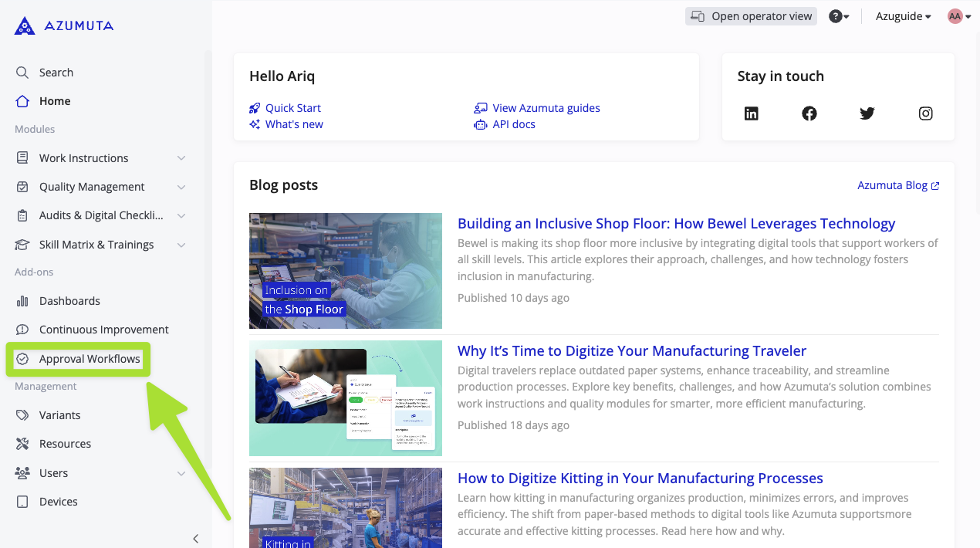Go to Continuous Improvement add-on
The height and width of the screenshot is (548, 980).
click(x=103, y=330)
